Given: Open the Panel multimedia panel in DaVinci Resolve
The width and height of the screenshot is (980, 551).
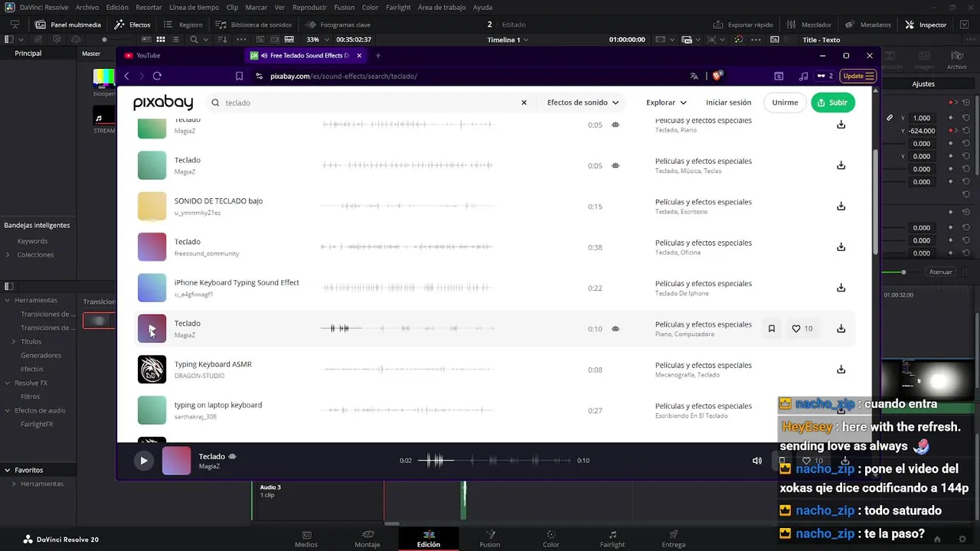Looking at the screenshot, I should point(68,24).
